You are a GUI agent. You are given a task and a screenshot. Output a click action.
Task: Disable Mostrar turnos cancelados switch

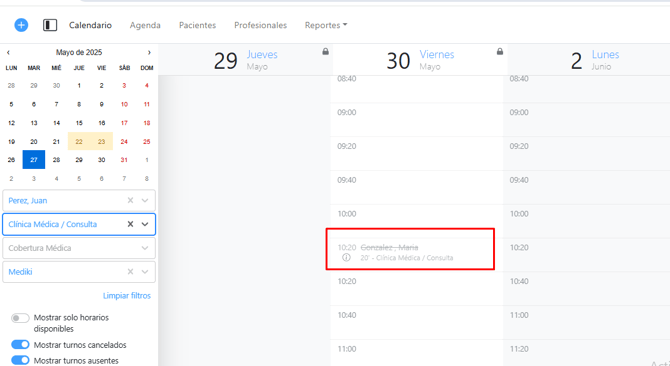point(20,345)
